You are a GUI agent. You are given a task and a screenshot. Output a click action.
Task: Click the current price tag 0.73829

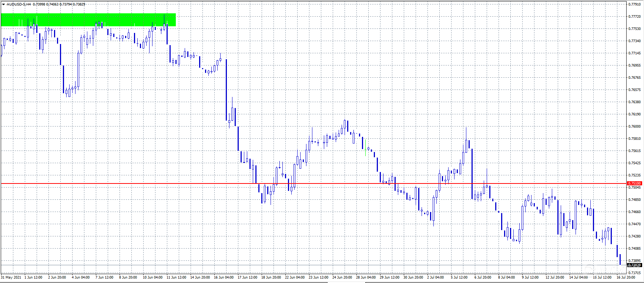tap(634, 265)
